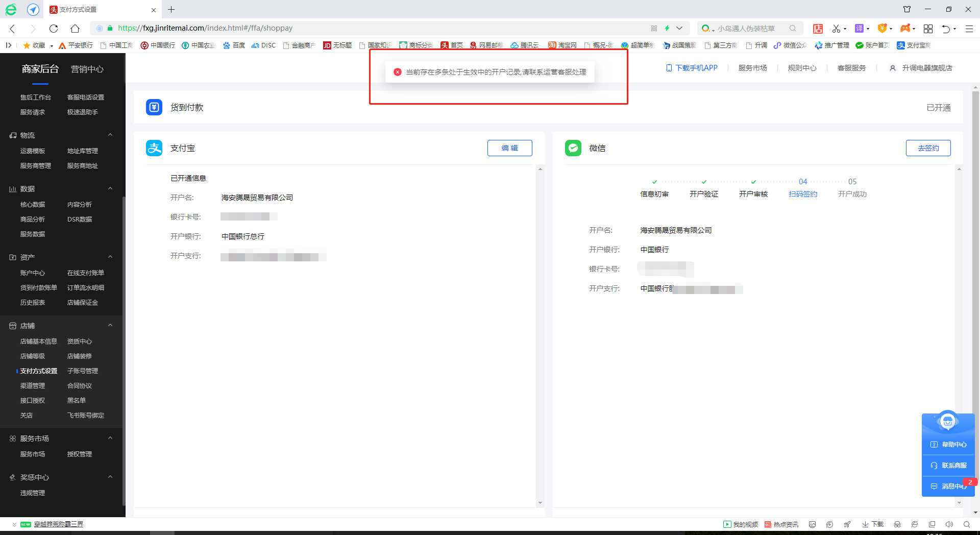Image resolution: width=980 pixels, height=535 pixels.
Task: Click the Alipay logo icon
Action: coord(154,148)
